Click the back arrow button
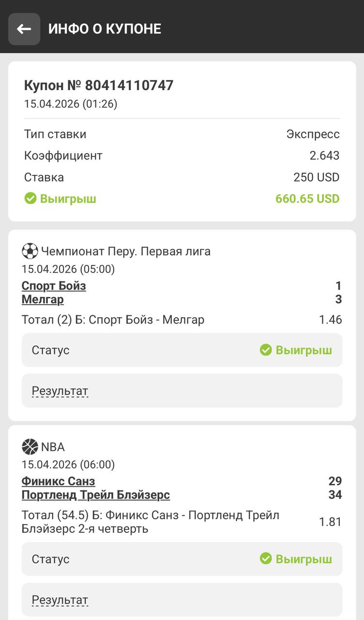 point(24,29)
